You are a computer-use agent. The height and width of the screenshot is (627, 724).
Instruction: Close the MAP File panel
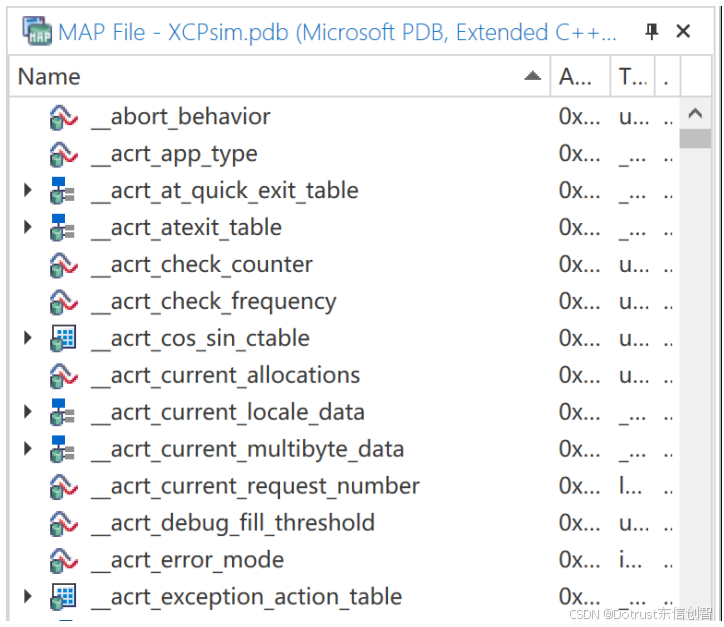click(683, 31)
